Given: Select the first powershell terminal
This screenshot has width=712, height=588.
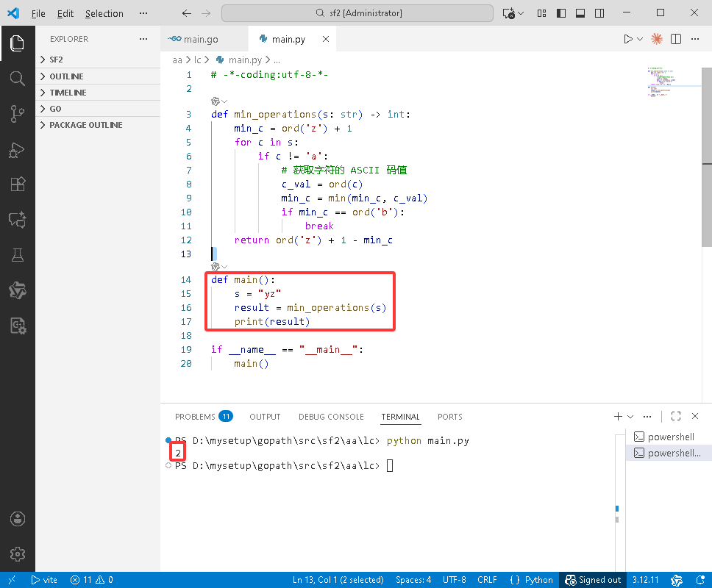Looking at the screenshot, I should click(668, 437).
